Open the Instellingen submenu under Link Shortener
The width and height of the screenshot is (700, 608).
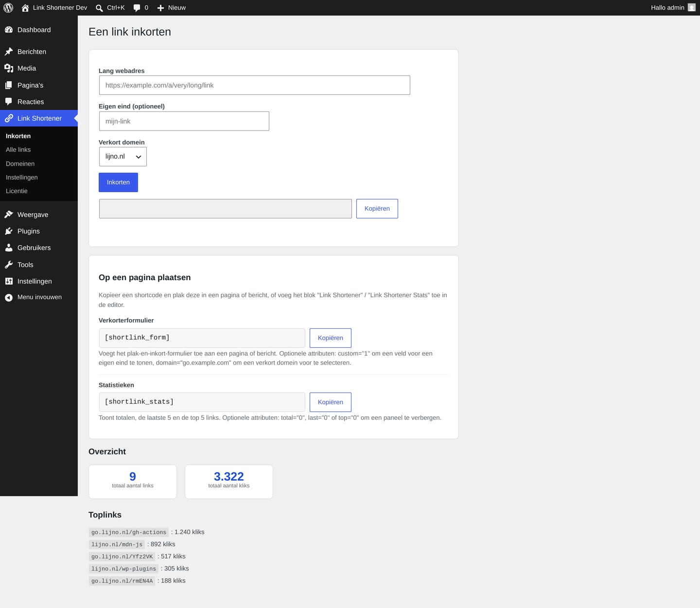[x=21, y=178]
